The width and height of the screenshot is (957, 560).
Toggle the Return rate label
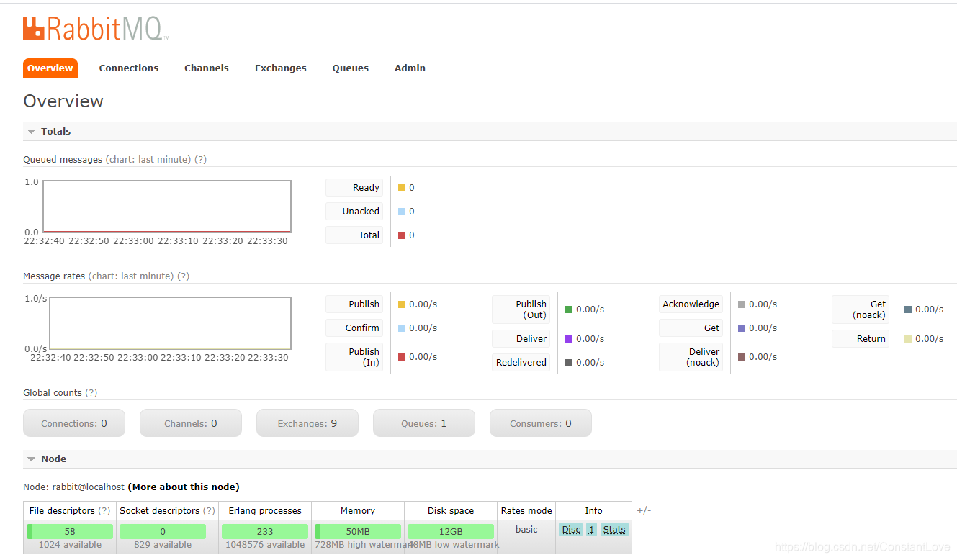pos(861,339)
